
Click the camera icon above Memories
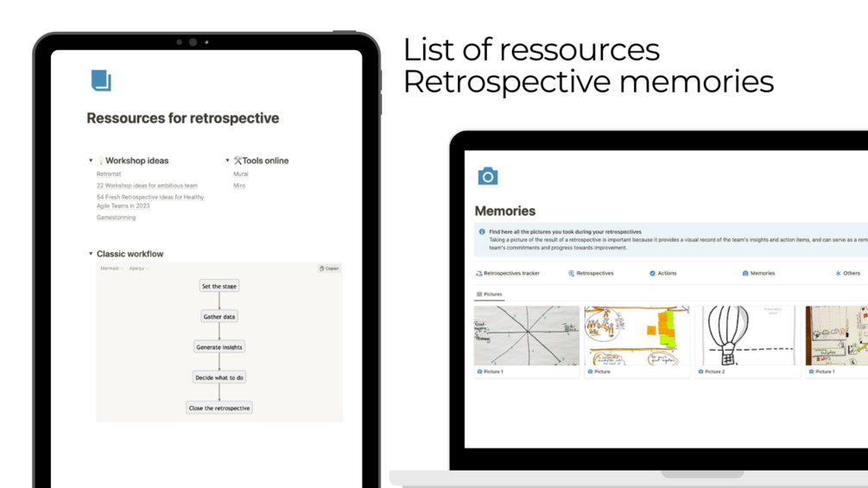[488, 176]
